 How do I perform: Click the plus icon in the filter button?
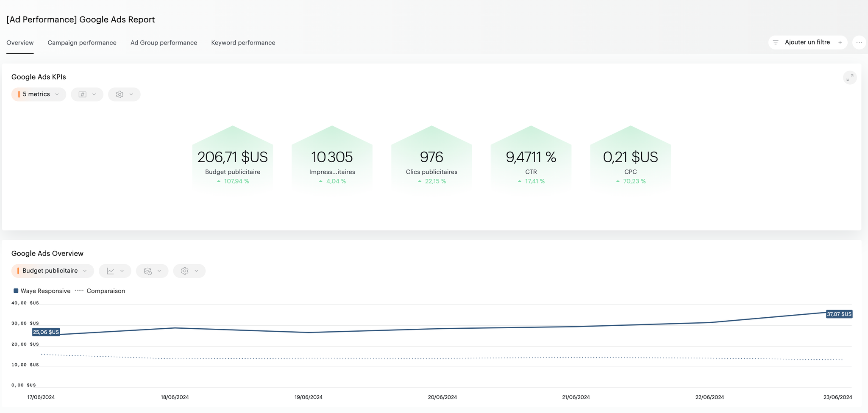point(840,42)
